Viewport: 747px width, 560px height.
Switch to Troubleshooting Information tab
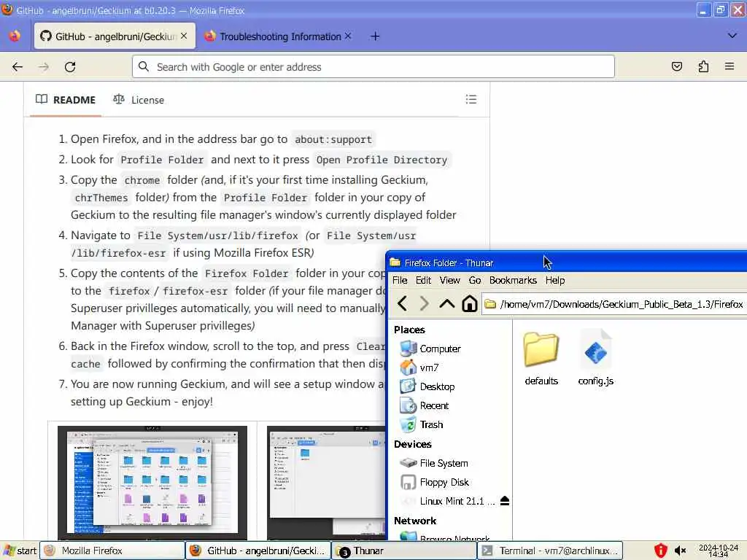click(279, 36)
